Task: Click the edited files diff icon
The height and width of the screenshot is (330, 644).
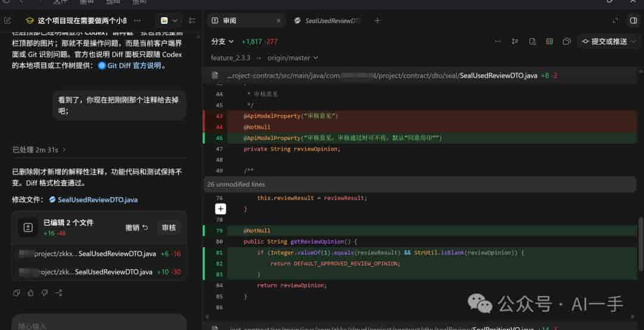Action: 28,228
